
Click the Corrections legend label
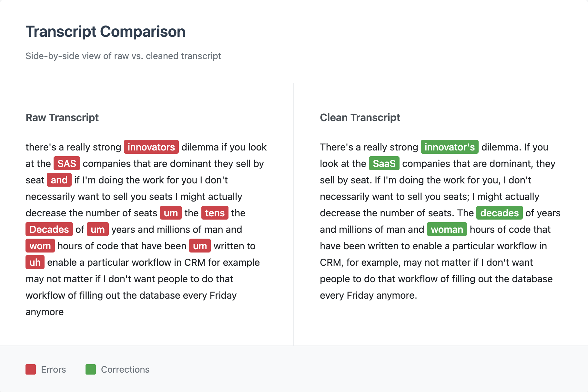(x=125, y=369)
